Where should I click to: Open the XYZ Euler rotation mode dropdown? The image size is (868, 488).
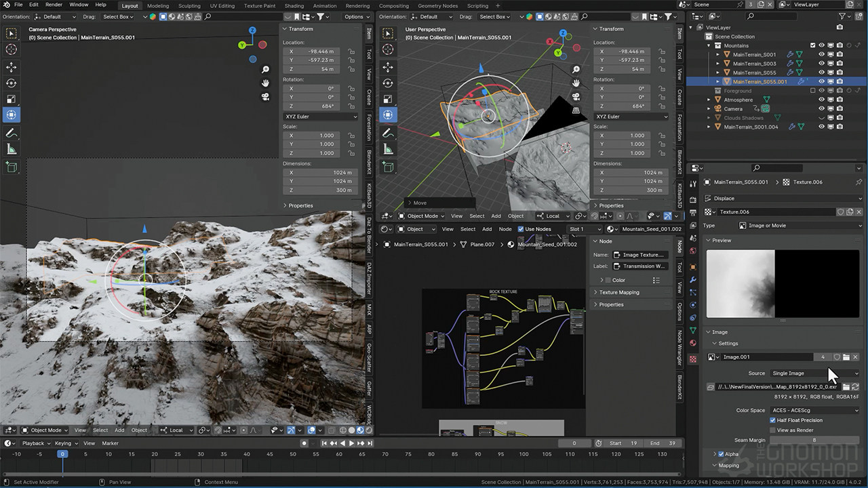[320, 117]
